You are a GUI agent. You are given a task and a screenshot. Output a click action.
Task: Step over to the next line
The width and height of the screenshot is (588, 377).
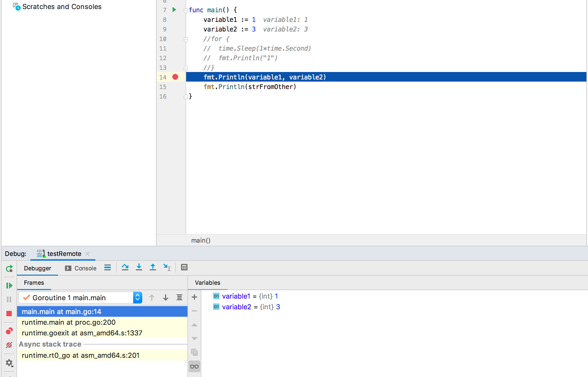coord(125,267)
